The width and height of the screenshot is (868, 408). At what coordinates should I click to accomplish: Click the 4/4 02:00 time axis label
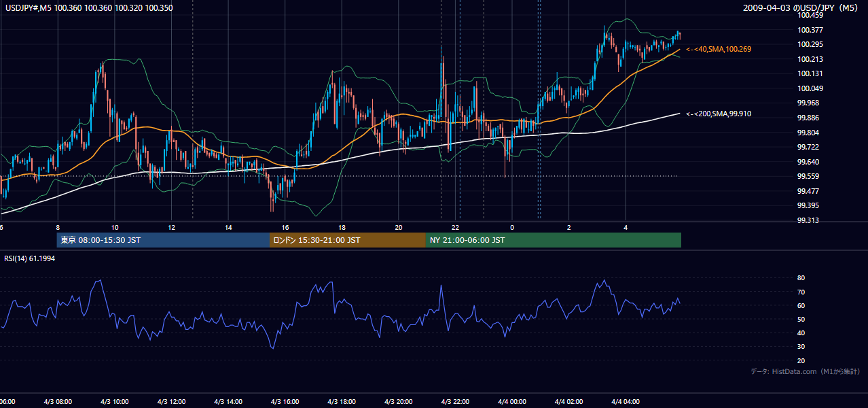[x=568, y=401]
